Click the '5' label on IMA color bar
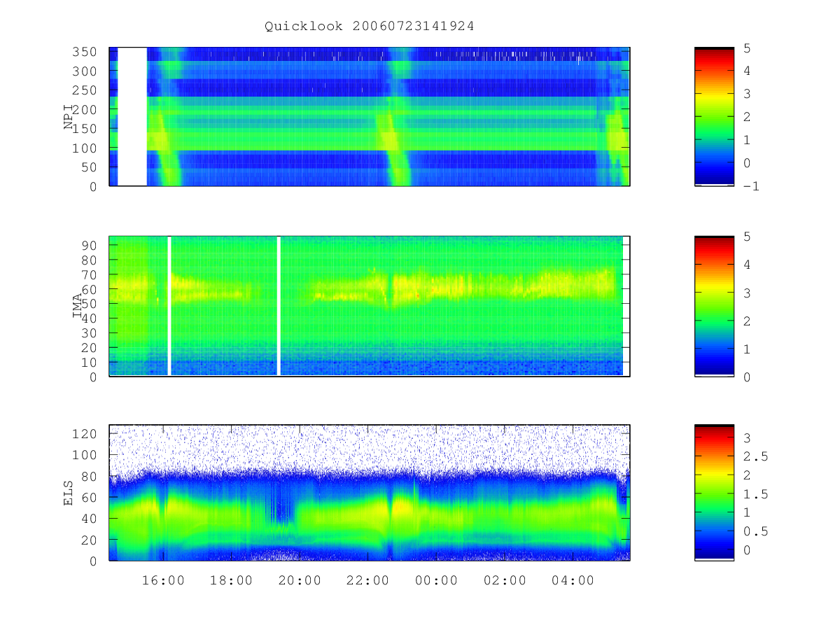Image resolution: width=840 pixels, height=630 pixels. (x=746, y=237)
